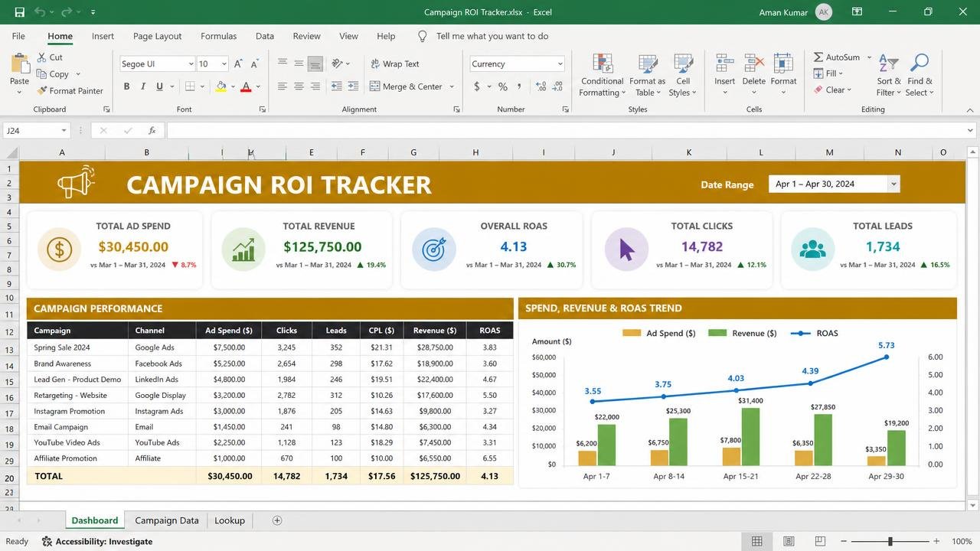Click the Redo arrow icon
Screen dimensions: 980x551
coord(67,12)
